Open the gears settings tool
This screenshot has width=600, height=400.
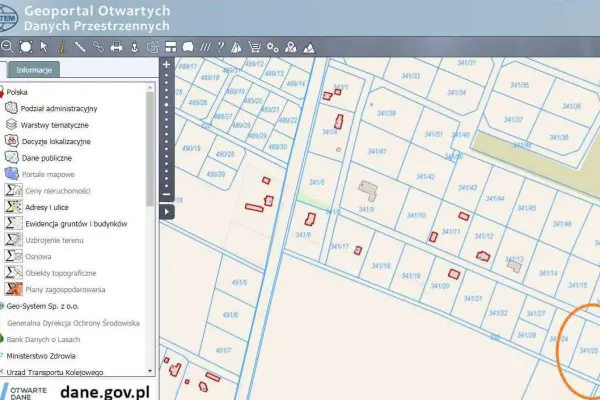[x=272, y=47]
